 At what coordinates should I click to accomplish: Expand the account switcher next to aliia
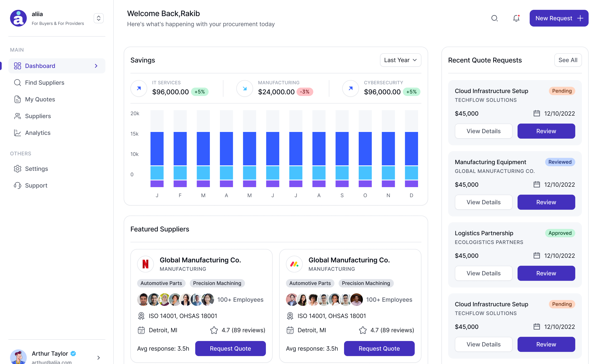(x=98, y=18)
